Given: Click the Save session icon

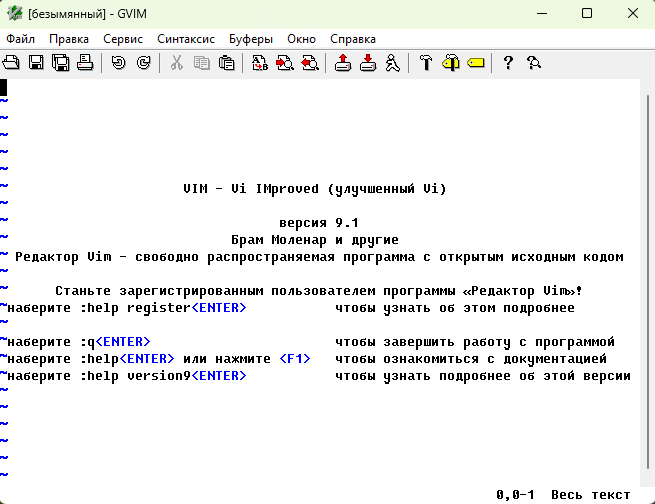Looking at the screenshot, I should click(x=368, y=63).
